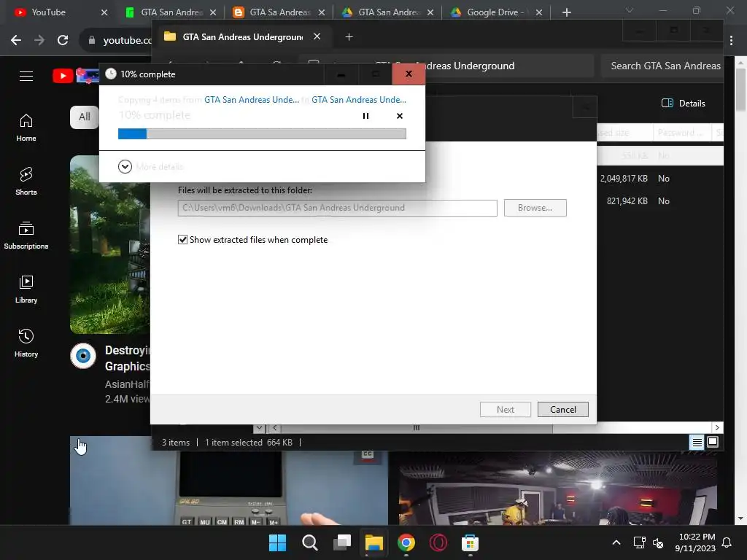Reload the YouTube page
Viewport: 747px width, 560px height.
tap(63, 40)
